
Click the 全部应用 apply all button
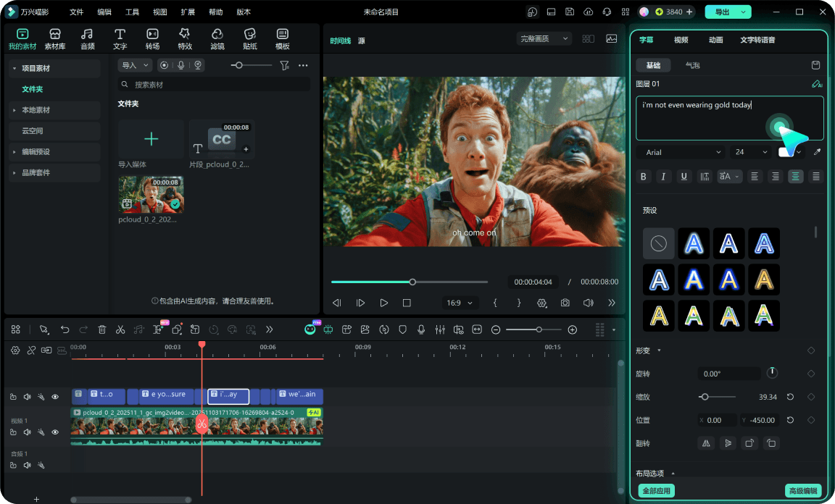[656, 491]
